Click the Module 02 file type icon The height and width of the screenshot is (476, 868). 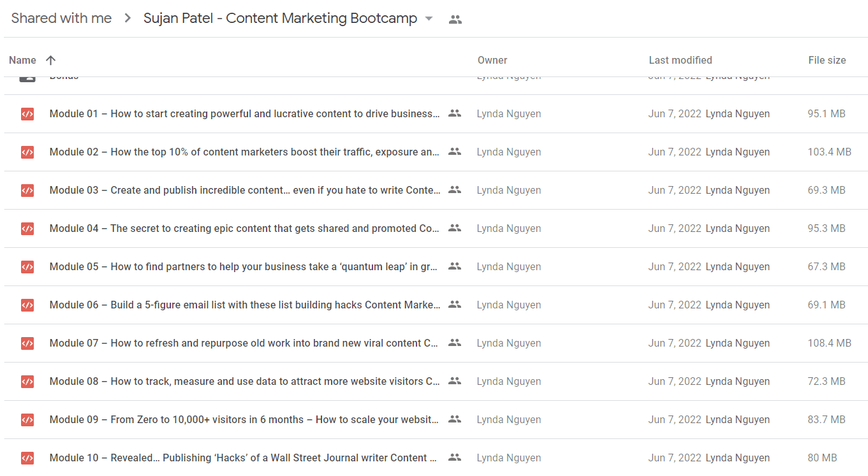(x=27, y=152)
